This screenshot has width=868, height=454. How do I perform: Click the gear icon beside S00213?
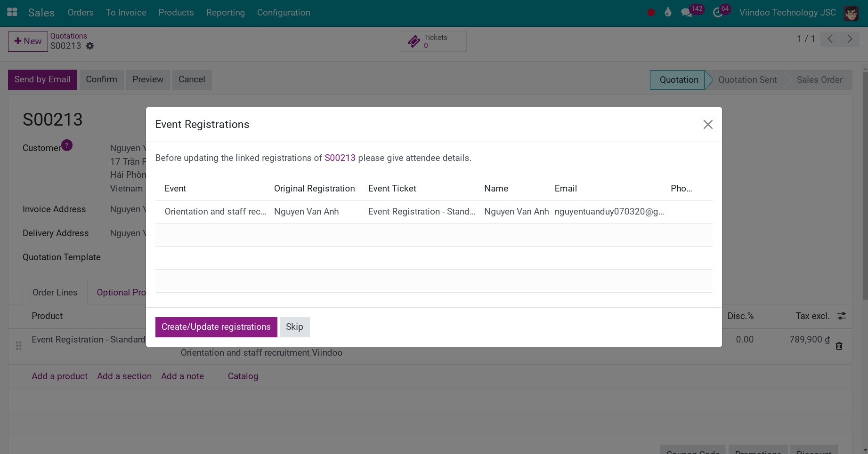click(x=89, y=46)
